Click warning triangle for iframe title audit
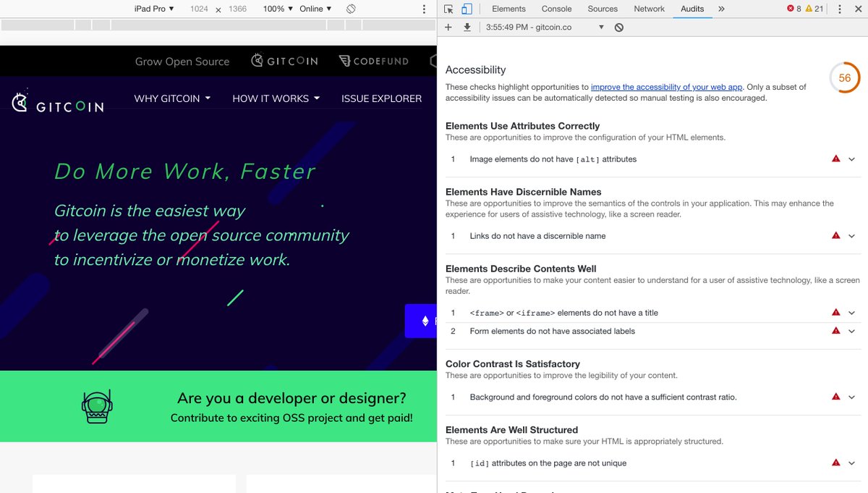Viewport: 868px width, 493px height. (x=835, y=312)
